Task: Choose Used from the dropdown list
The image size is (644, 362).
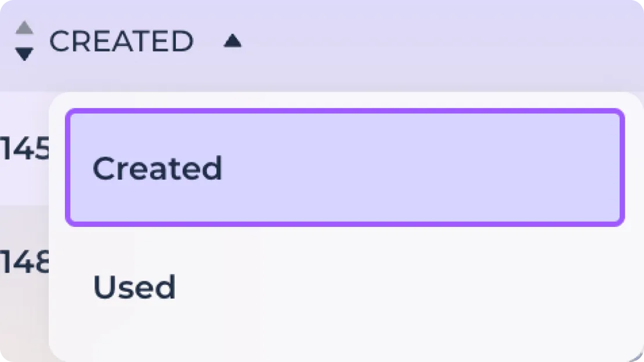Action: click(345, 287)
